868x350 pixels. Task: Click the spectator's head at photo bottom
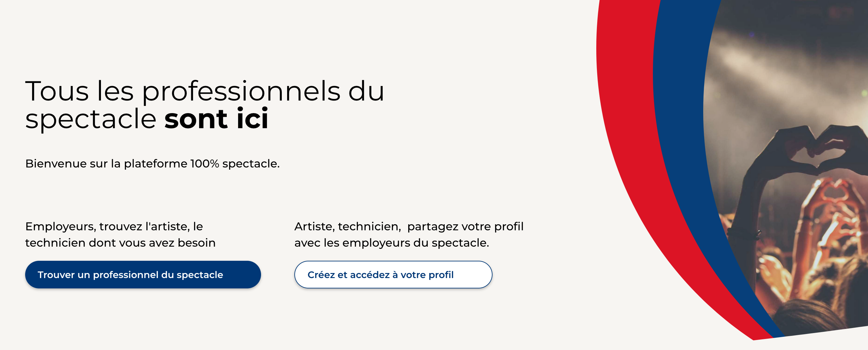click(x=815, y=316)
